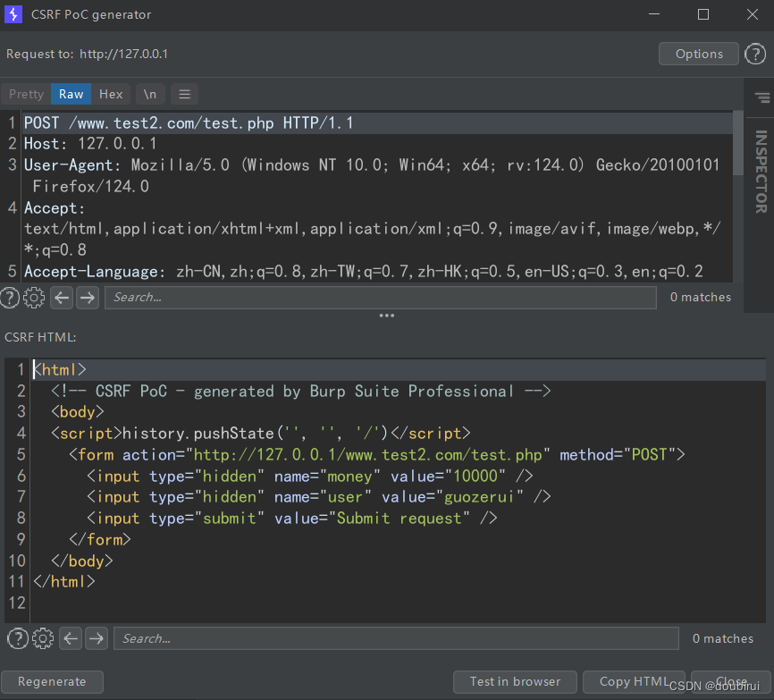774x700 pixels.
Task: Click Test in browser
Action: tap(515, 682)
